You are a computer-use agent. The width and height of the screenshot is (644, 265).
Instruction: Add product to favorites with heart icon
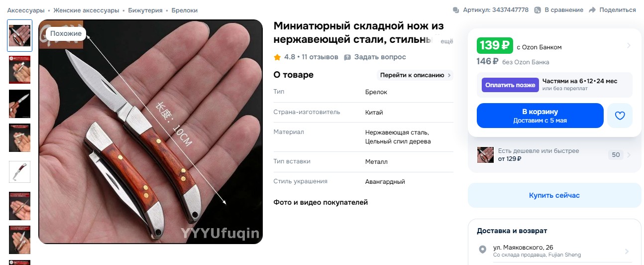620,116
